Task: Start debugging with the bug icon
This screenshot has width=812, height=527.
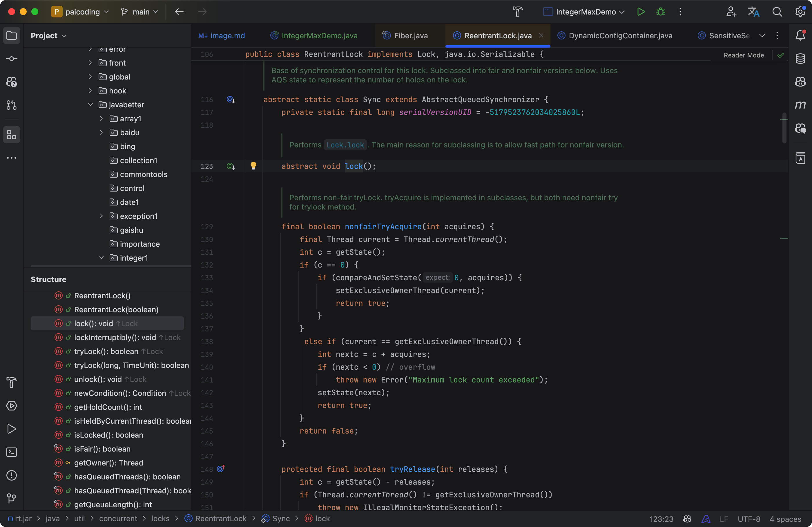Action: point(660,11)
